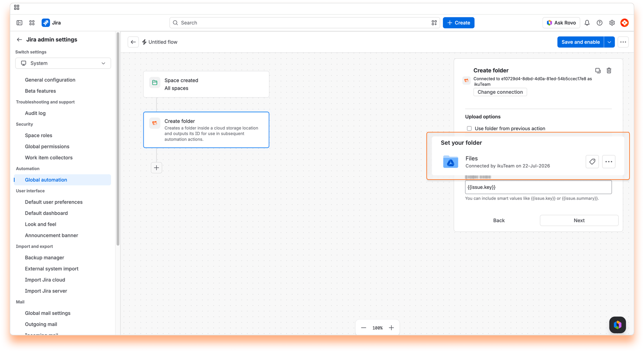Open General configuration page
Image resolution: width=644 pixels, height=352 pixels.
point(50,80)
